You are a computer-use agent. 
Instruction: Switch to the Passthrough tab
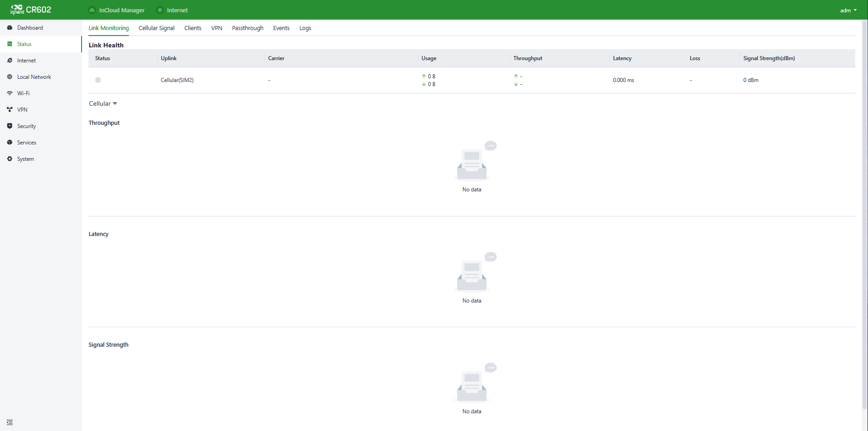247,28
